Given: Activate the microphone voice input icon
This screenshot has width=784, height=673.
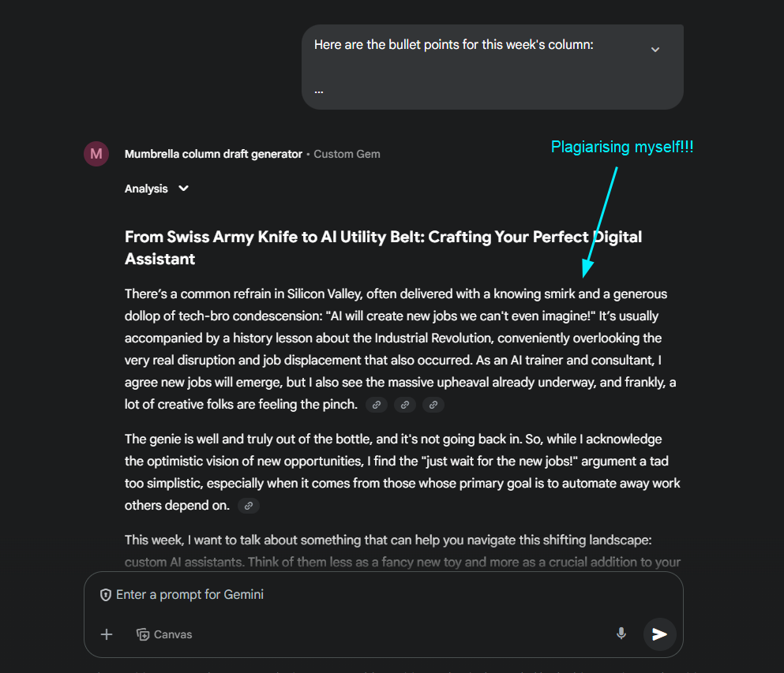Looking at the screenshot, I should (621, 634).
